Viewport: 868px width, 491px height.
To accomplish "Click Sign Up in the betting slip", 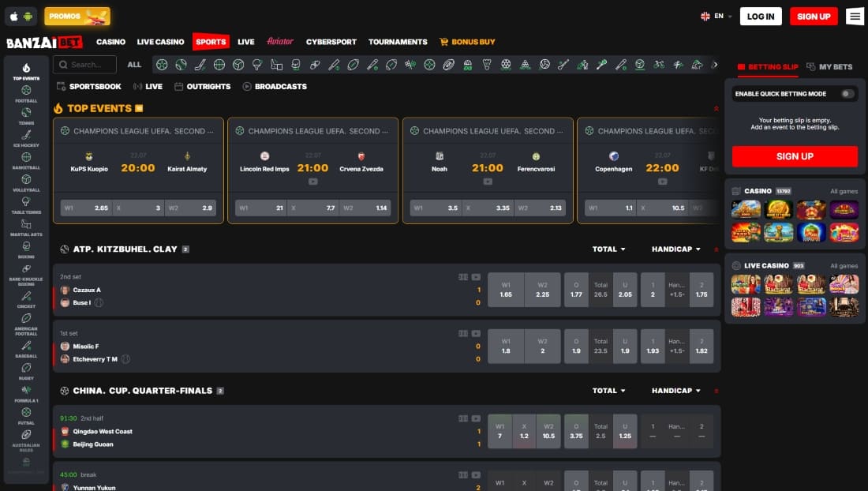I will click(x=795, y=156).
